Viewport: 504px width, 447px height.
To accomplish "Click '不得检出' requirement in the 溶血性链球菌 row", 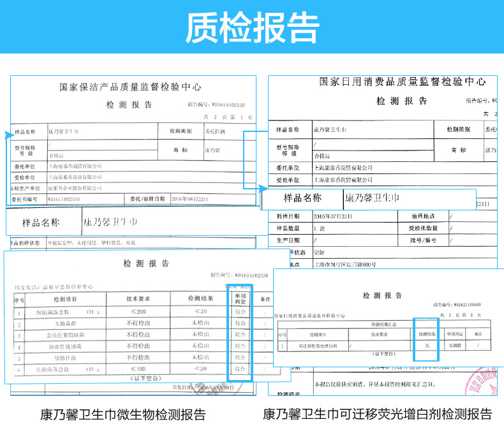I will (138, 346).
